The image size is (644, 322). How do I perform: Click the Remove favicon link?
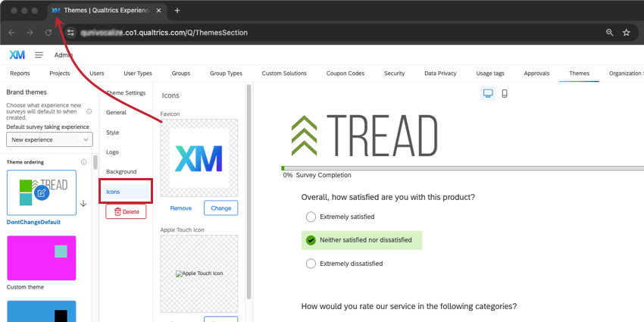click(181, 208)
